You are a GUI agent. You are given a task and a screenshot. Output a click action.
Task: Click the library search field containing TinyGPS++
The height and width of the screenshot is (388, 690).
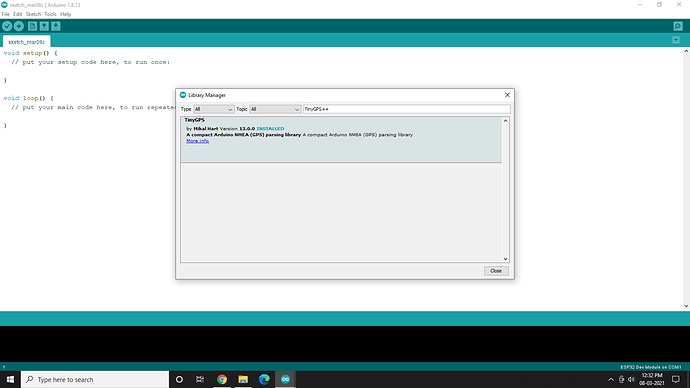[x=407, y=109]
